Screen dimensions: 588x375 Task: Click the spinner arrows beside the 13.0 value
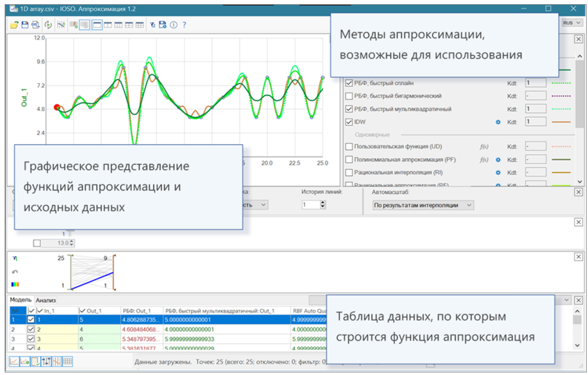tap(72, 243)
